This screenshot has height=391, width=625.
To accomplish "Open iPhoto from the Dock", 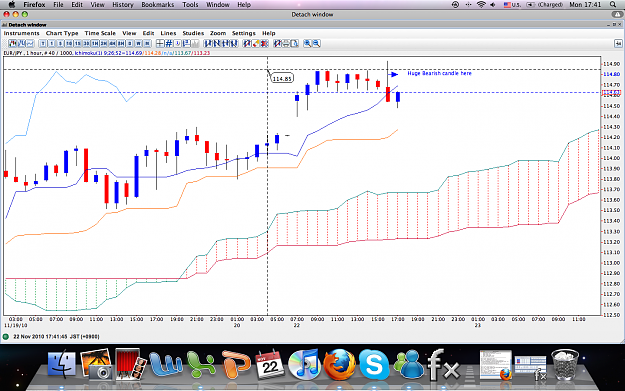I will pos(96,364).
